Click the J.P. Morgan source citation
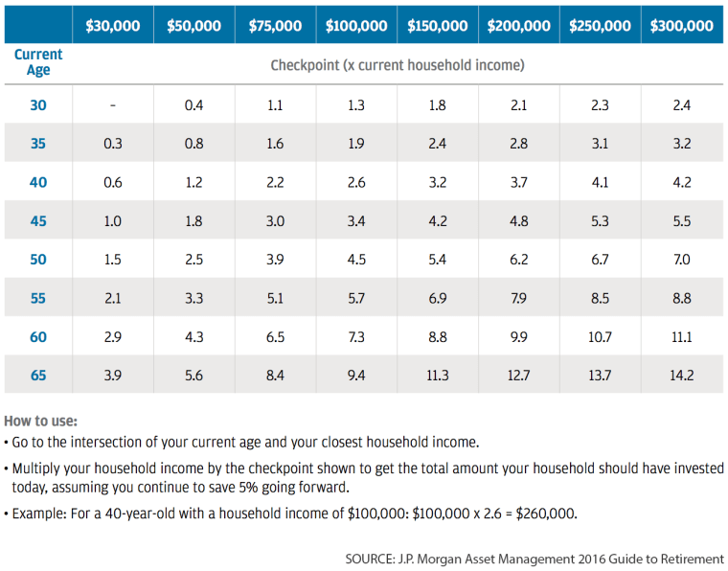The image size is (728, 571). click(535, 558)
